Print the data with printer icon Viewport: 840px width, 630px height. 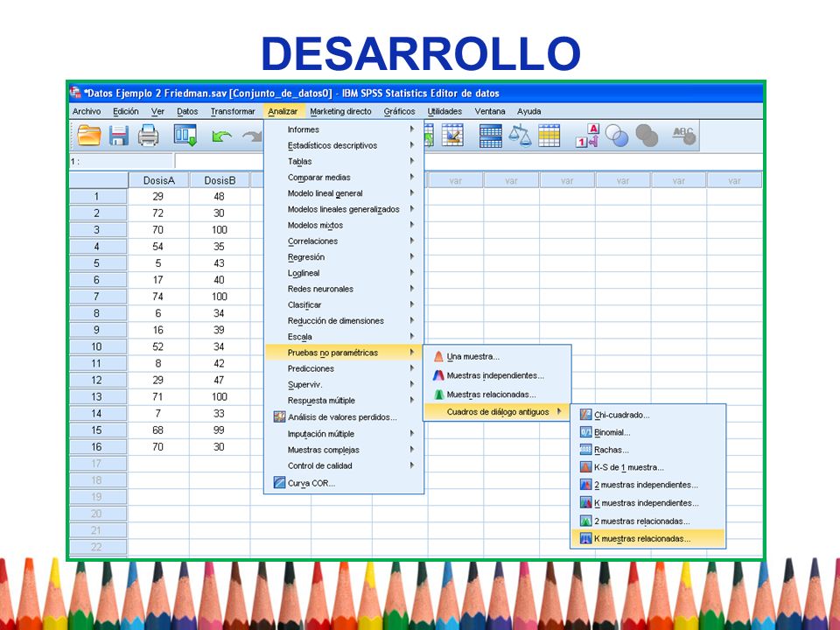pos(149,136)
